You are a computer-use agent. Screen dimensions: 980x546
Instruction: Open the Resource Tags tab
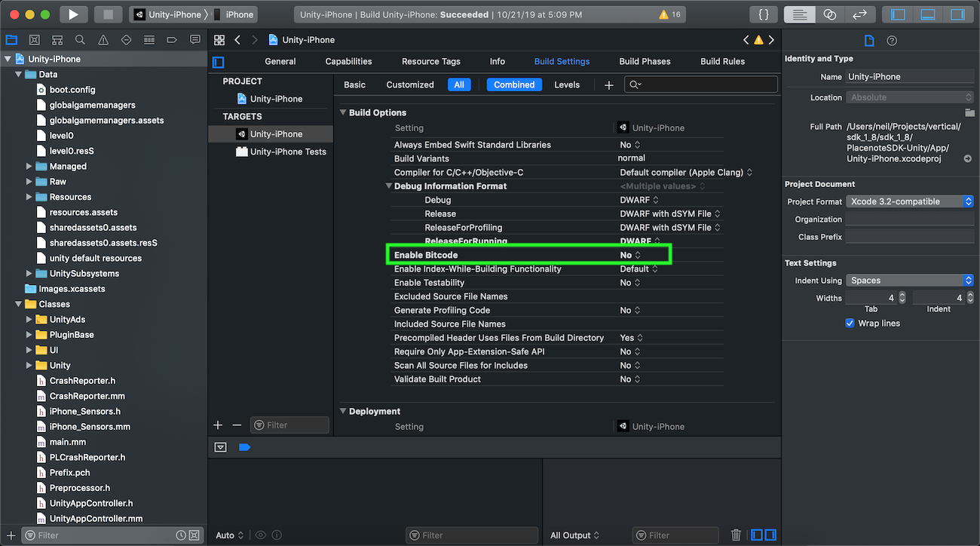coord(431,62)
